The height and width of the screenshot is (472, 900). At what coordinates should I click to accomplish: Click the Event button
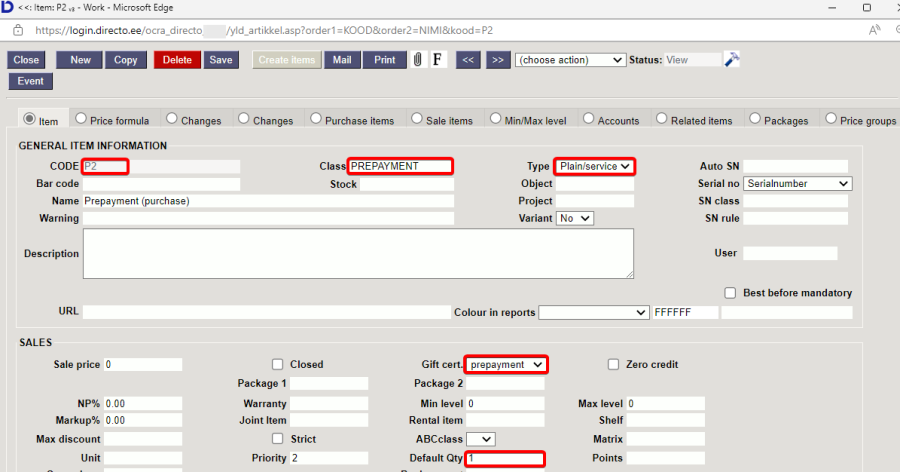[30, 81]
